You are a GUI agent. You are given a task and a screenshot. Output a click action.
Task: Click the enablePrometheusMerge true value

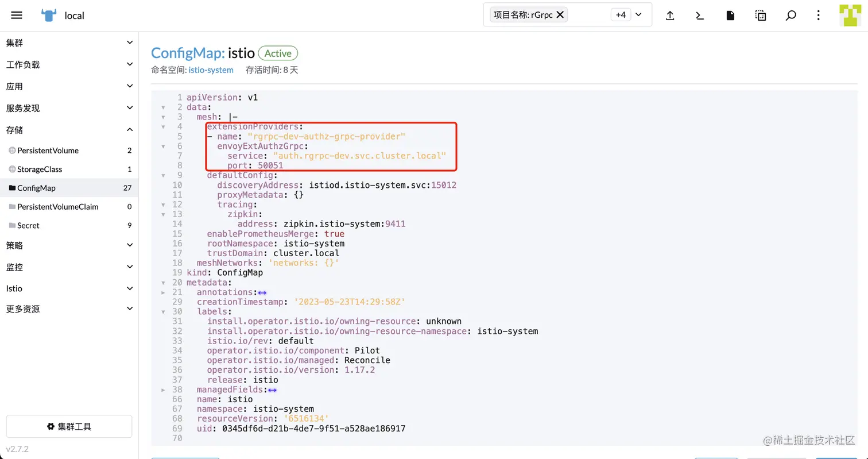click(x=334, y=234)
